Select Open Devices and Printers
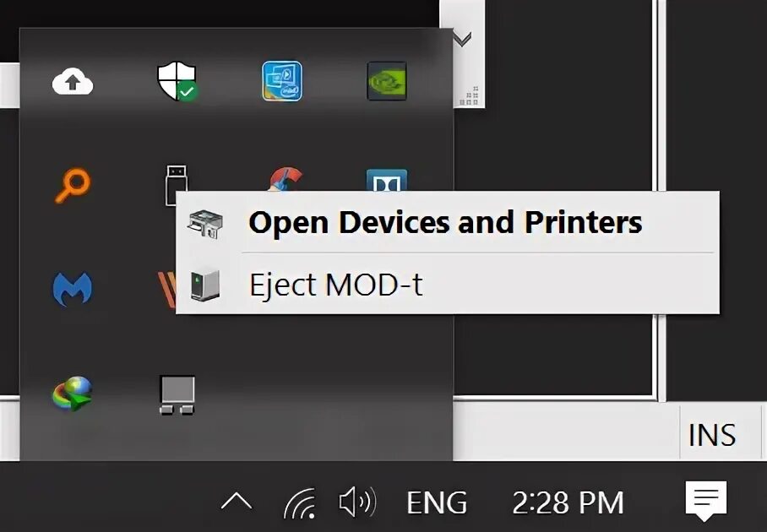Viewport: 767px width, 532px height. pyautogui.click(x=448, y=222)
